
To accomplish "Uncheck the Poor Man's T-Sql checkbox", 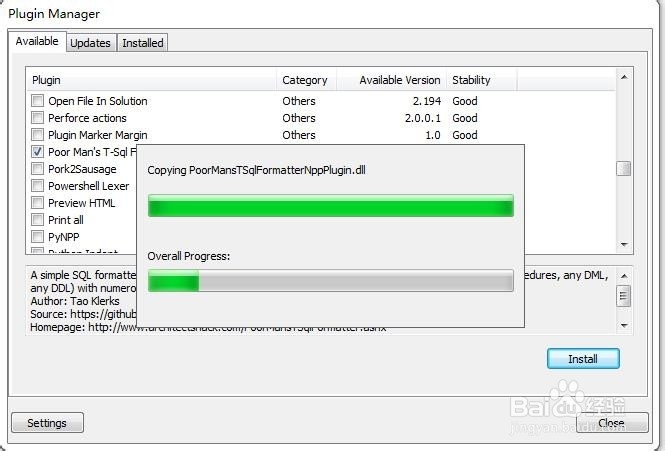I will coord(37,151).
